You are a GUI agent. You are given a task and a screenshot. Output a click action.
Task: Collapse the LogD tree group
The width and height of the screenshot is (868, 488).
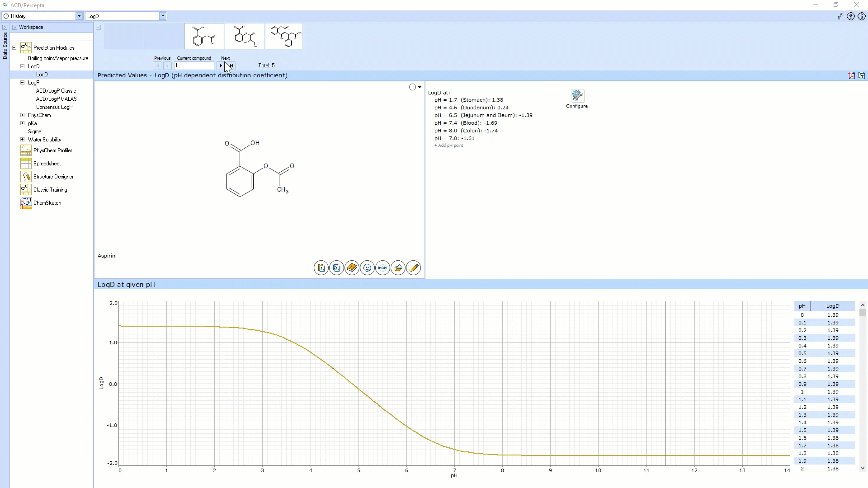[22, 66]
